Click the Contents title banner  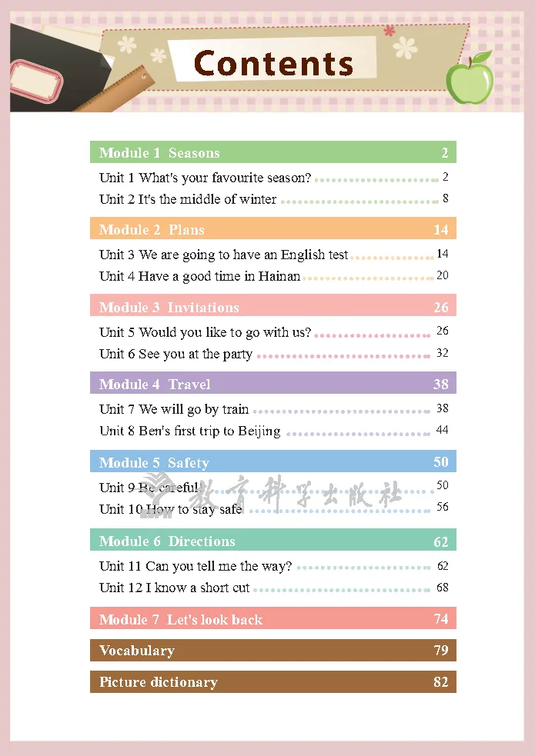(273, 62)
